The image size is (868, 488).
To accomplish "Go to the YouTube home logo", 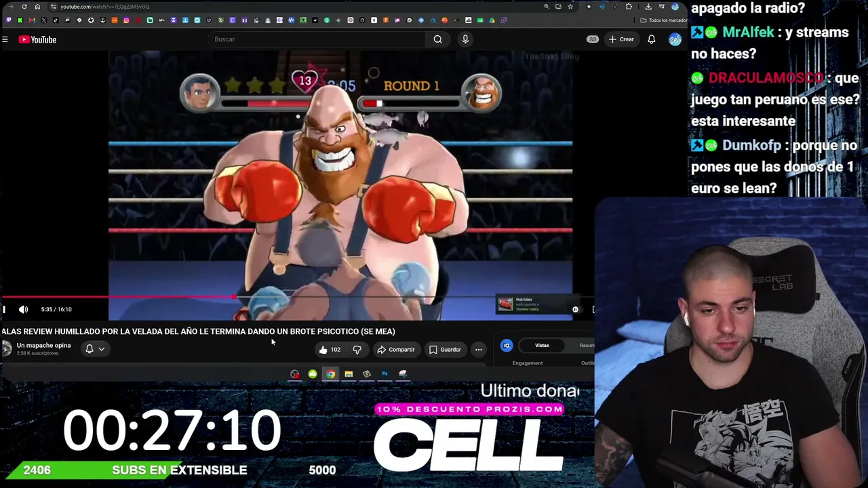I will 37,39.
